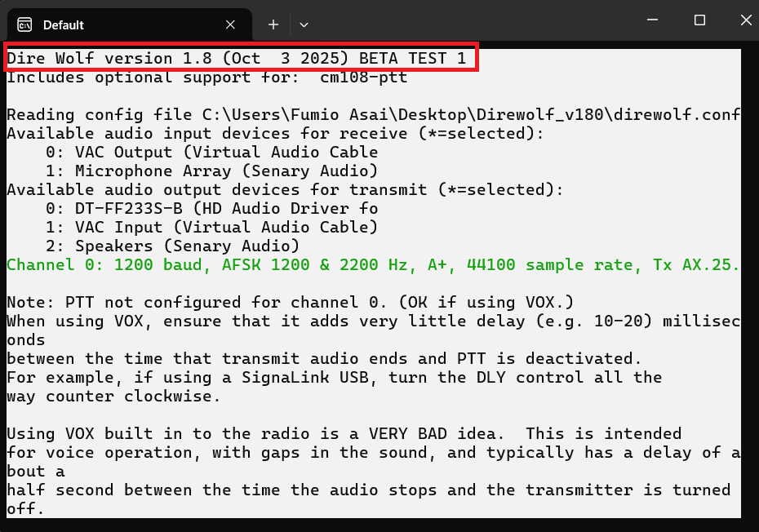Click 'between the time that transmit audio ends' line

[324, 359]
